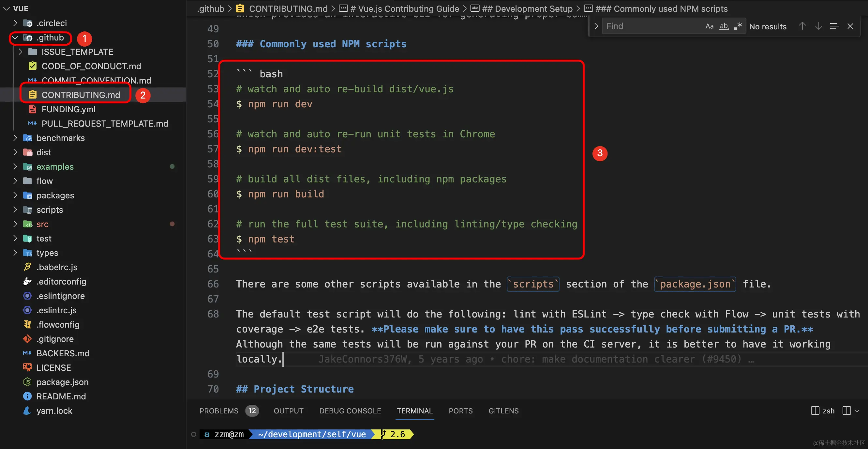This screenshot has height=449, width=868.
Task: Expand the replace toggle chevron in Find
Action: point(596,26)
